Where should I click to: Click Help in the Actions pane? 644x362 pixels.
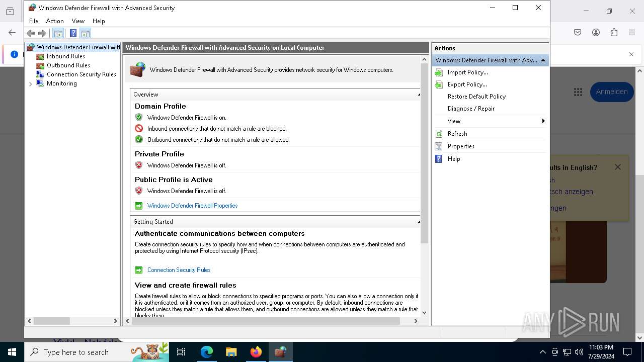pyautogui.click(x=454, y=159)
